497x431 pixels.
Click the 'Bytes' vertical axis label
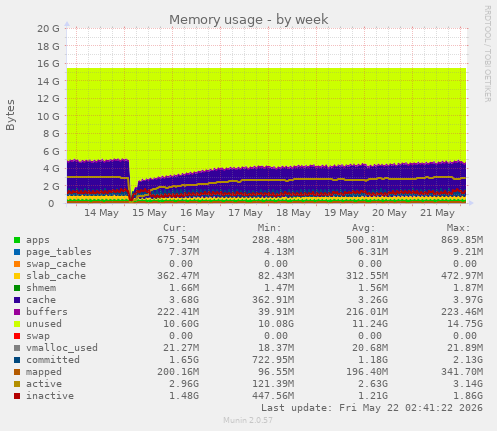(x=10, y=115)
